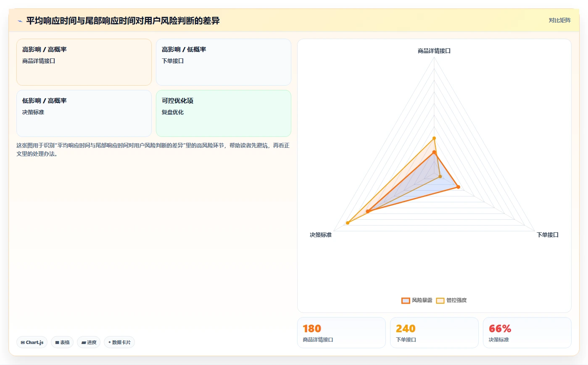Click the 风险暴露 point on 决策标准 axis
Screen dimensions: 588x365
[368, 211]
